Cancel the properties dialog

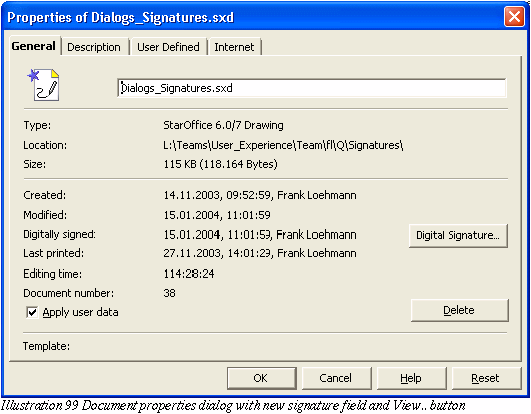tap(336, 378)
